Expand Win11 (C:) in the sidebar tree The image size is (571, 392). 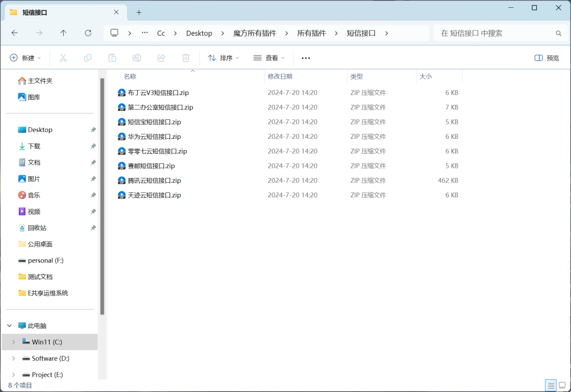point(12,342)
